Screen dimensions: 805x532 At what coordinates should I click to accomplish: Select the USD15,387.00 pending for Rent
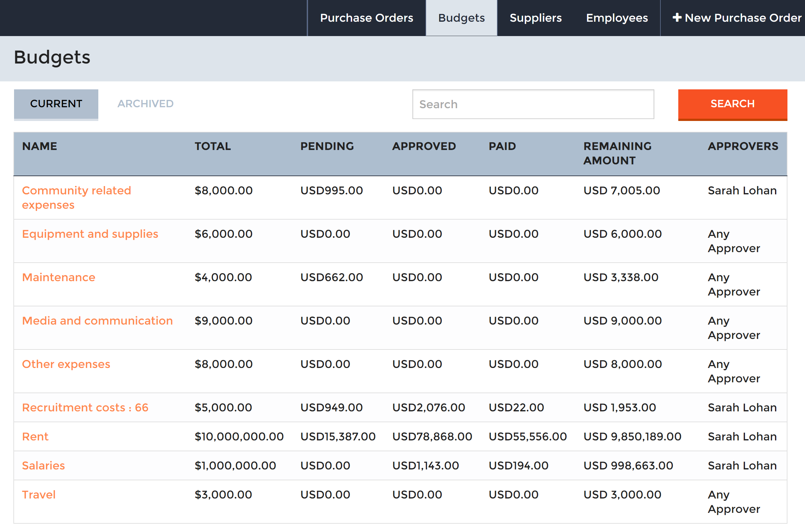click(338, 436)
